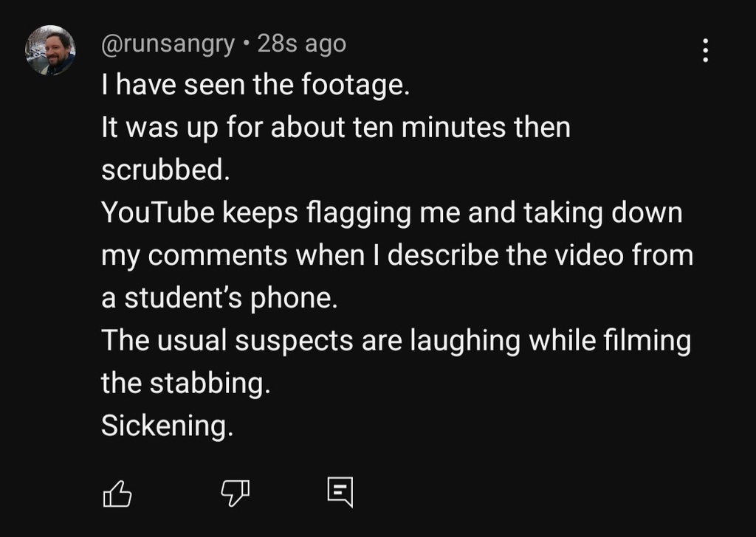756x537 pixels.
Task: Like the comment with thumbs-up icon
Action: click(117, 493)
